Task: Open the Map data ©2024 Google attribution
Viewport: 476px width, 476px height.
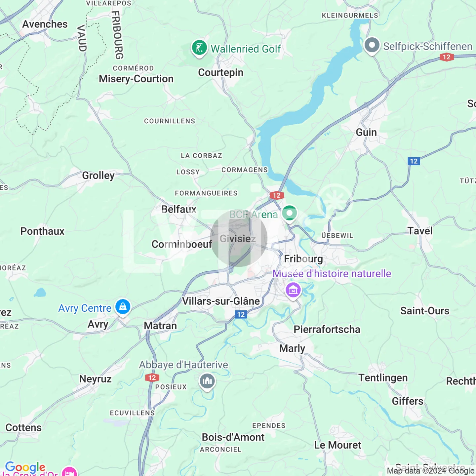Action: point(431,471)
